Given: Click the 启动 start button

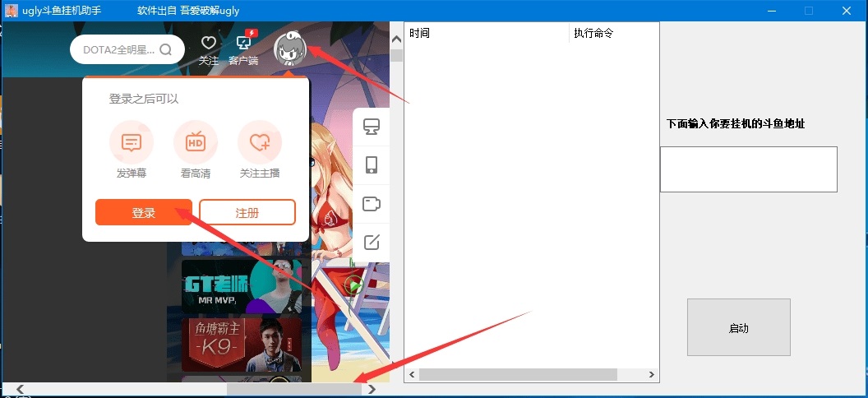Looking at the screenshot, I should [738, 328].
